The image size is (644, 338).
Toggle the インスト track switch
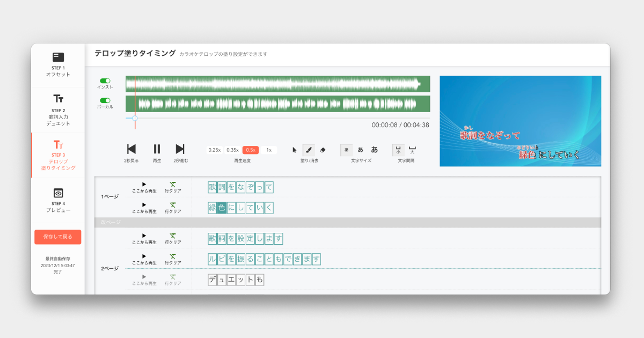(105, 81)
